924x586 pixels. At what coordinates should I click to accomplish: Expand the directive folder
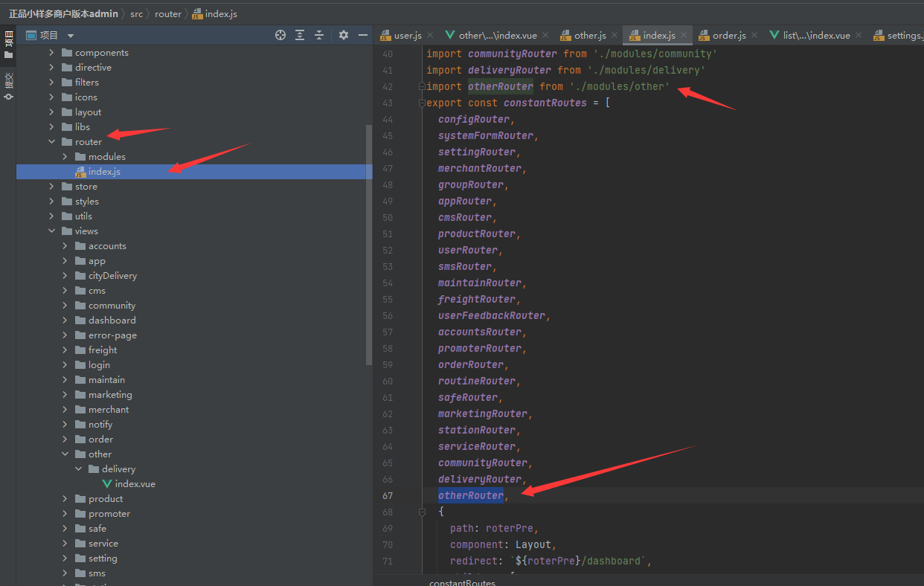pyautogui.click(x=51, y=68)
